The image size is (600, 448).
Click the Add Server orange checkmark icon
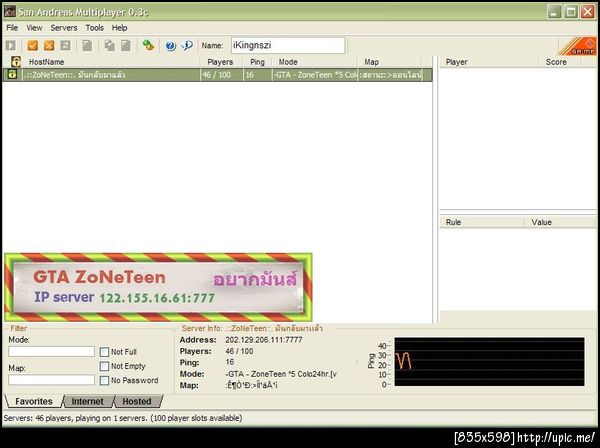pyautogui.click(x=33, y=46)
